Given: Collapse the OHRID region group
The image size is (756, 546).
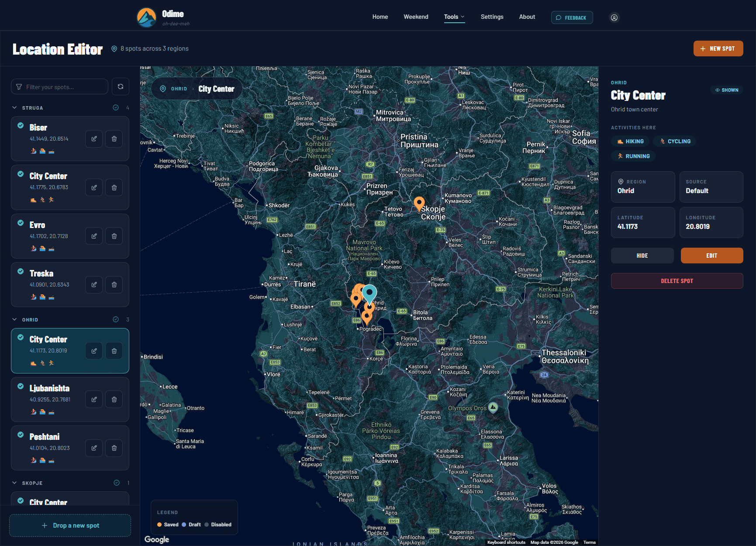Looking at the screenshot, I should pyautogui.click(x=14, y=319).
